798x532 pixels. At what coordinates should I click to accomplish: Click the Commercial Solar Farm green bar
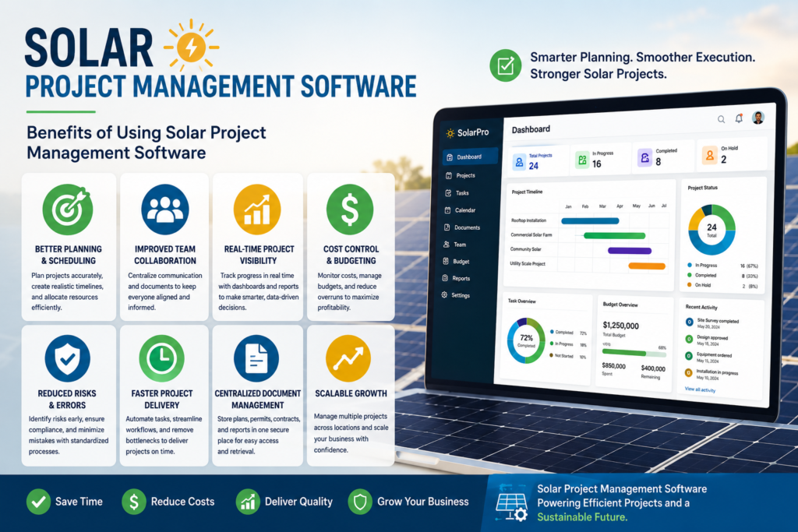[614, 235]
